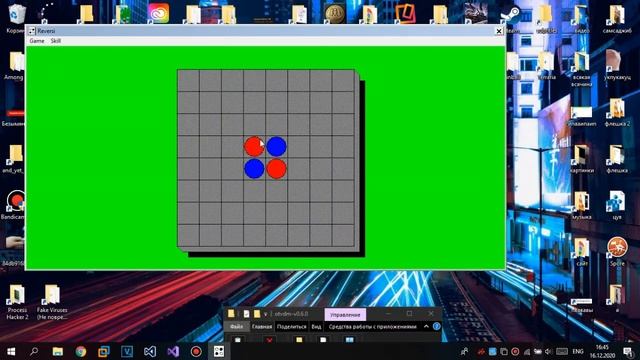Open the notification center icon
This screenshot has height=360, width=640.
click(628, 351)
